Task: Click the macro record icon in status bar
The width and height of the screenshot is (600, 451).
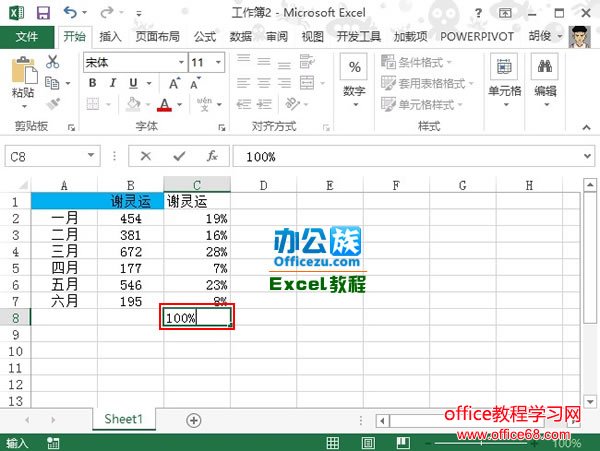Action: tap(53, 443)
